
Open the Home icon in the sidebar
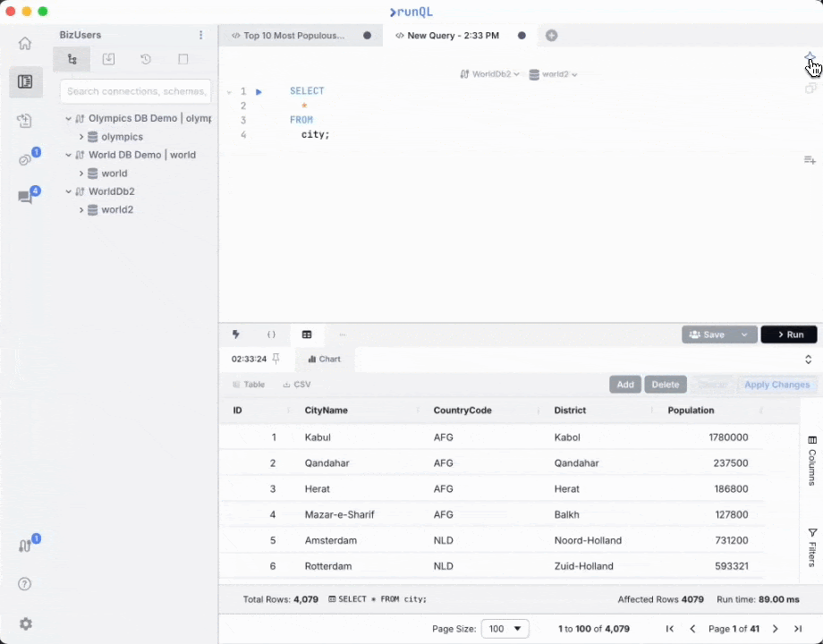[25, 43]
